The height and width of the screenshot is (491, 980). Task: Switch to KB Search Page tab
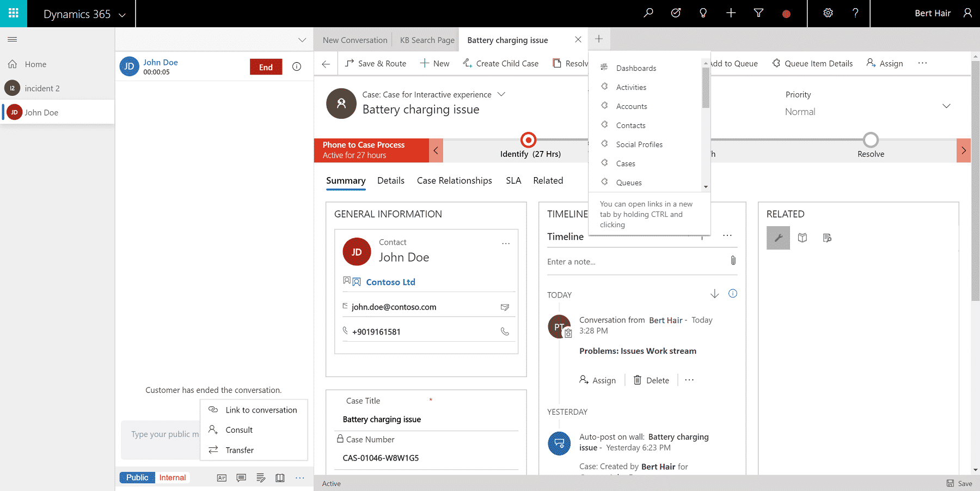tap(427, 40)
